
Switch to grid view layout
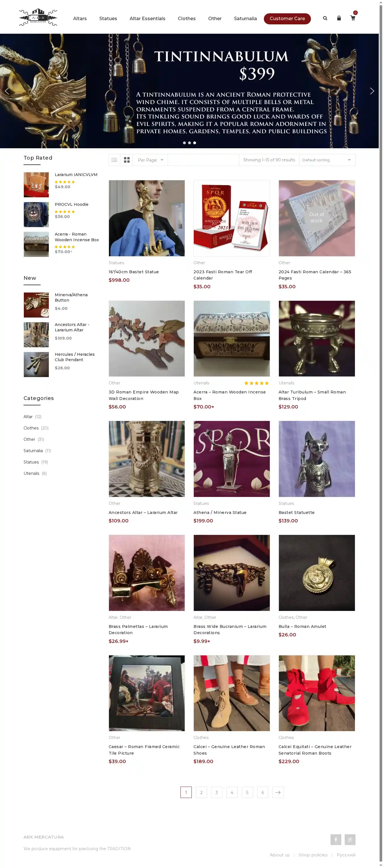[x=127, y=160]
